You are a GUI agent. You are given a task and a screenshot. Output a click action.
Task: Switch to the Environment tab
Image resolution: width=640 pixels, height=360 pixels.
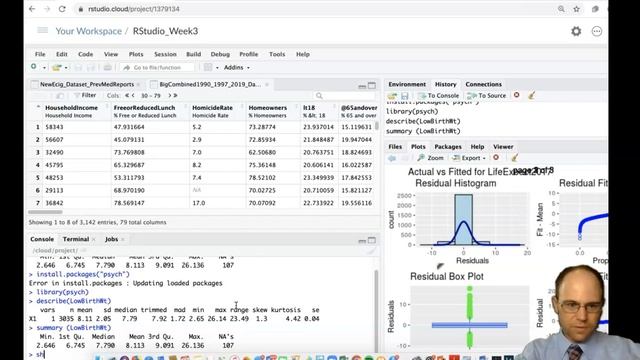coord(407,84)
